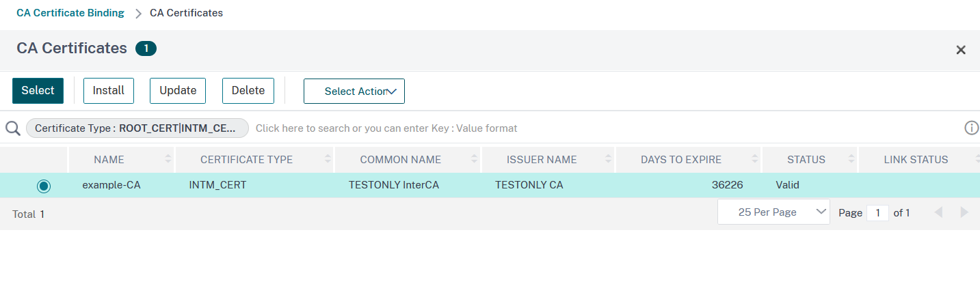Close the CA Certificates panel
Image resolution: width=980 pixels, height=282 pixels.
960,50
